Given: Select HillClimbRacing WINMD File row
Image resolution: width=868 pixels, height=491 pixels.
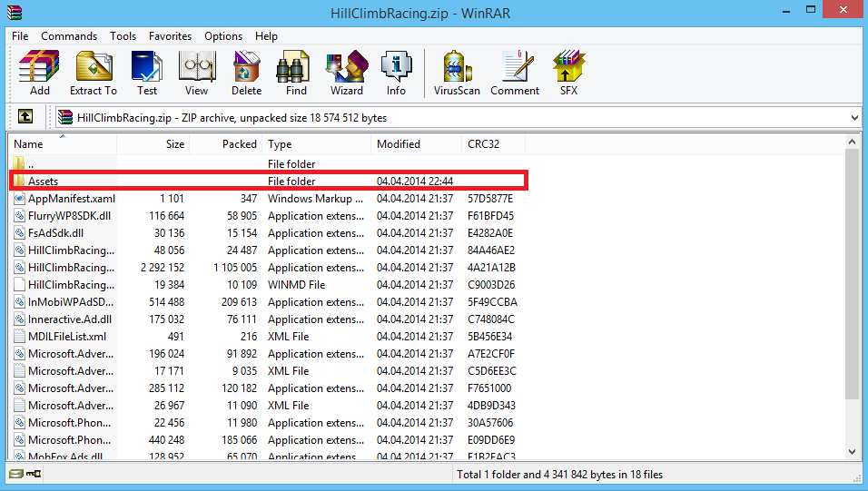Looking at the screenshot, I should point(267,284).
